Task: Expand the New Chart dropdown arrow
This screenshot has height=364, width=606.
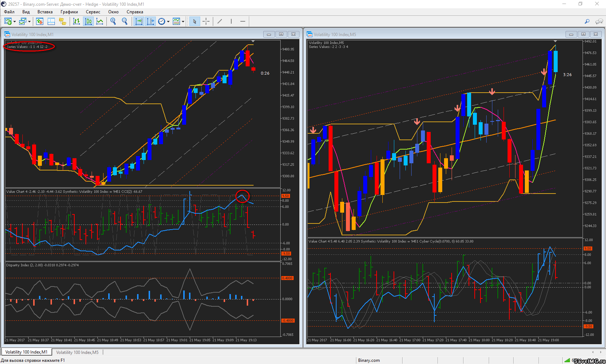Action: tap(14, 22)
